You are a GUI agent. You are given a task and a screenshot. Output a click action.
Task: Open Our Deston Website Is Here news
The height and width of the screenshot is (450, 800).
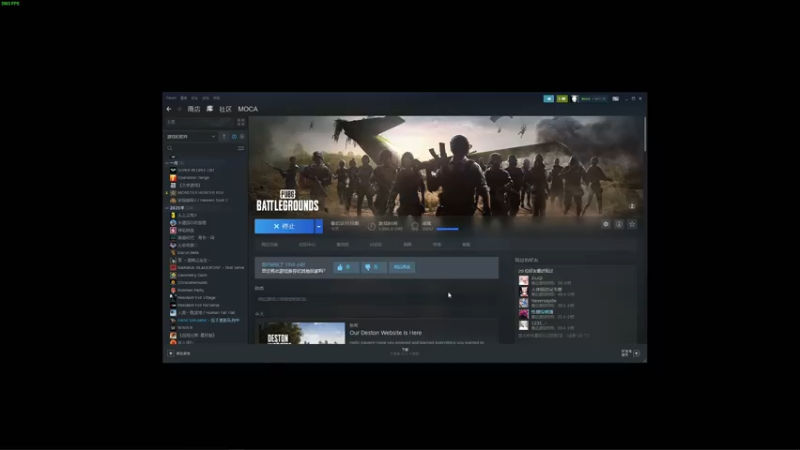(386, 333)
